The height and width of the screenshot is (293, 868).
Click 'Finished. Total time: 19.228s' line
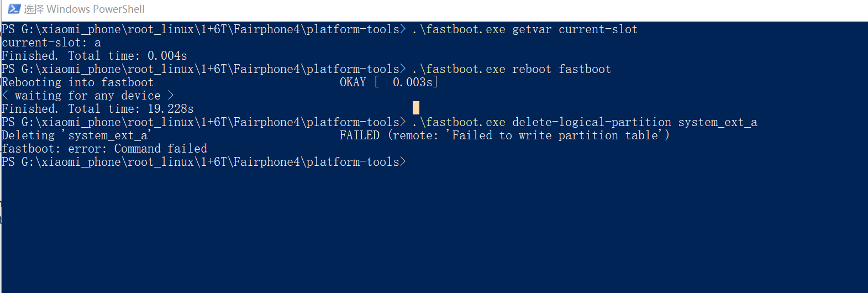pos(98,109)
